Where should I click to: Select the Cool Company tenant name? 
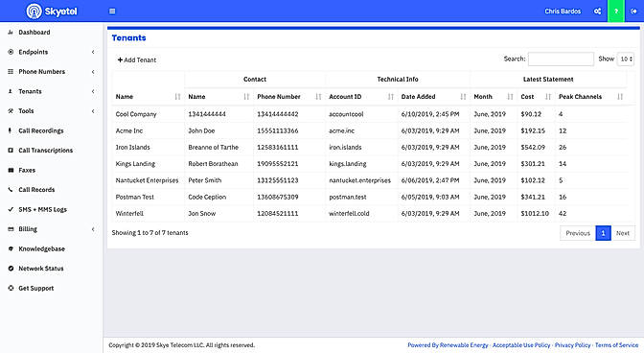(136, 114)
